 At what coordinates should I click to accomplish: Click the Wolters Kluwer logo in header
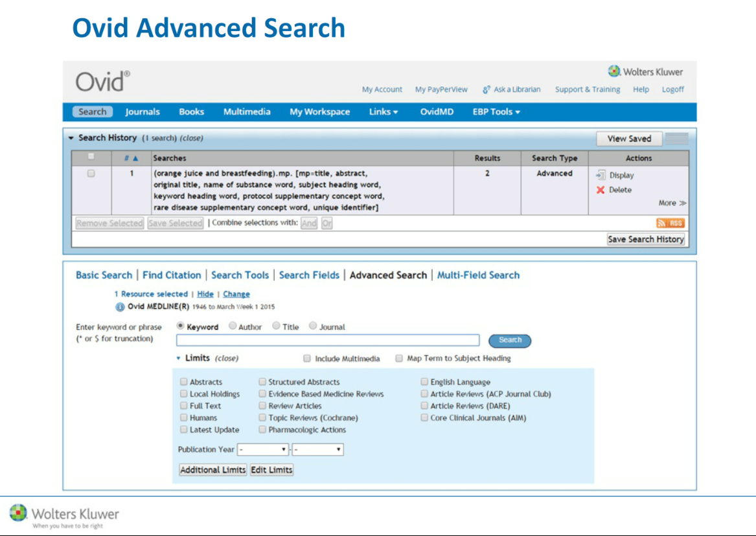[645, 72]
